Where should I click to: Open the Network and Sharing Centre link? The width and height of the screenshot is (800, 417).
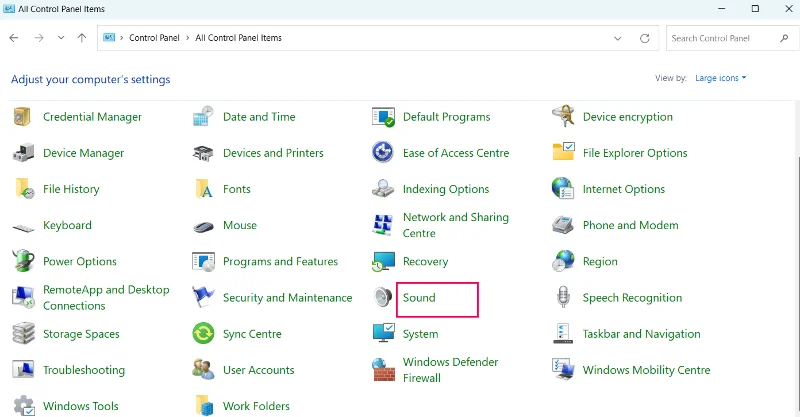(456, 225)
